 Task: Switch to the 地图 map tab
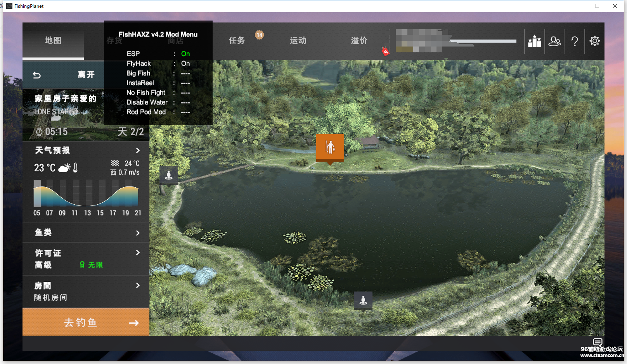coord(53,41)
